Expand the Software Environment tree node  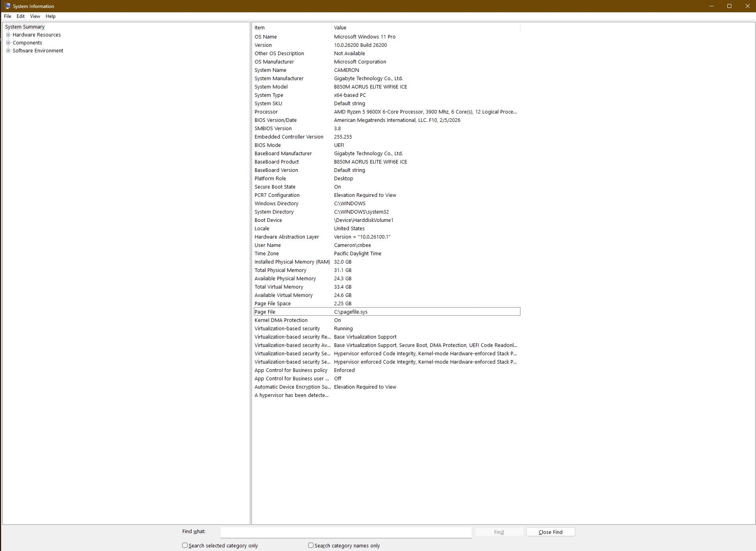pos(8,51)
